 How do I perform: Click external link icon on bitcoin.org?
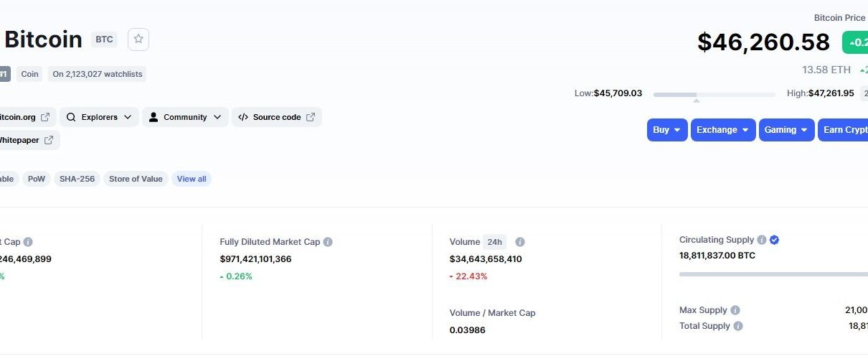point(45,117)
